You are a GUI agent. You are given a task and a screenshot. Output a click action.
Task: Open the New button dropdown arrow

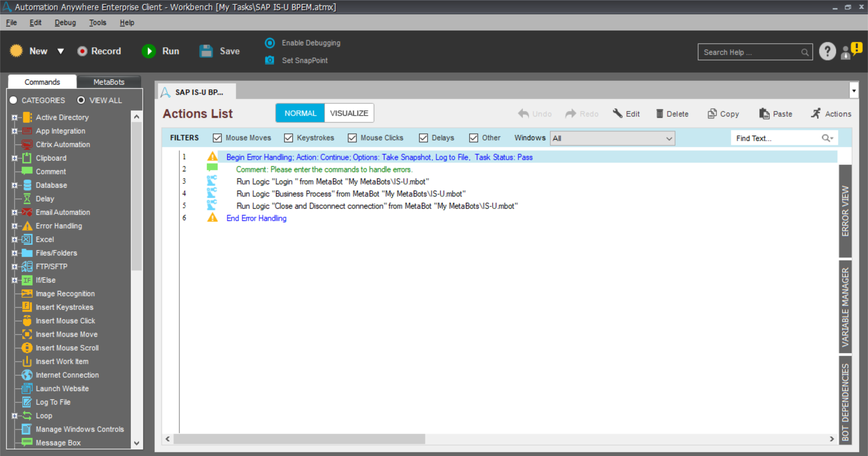tap(61, 52)
